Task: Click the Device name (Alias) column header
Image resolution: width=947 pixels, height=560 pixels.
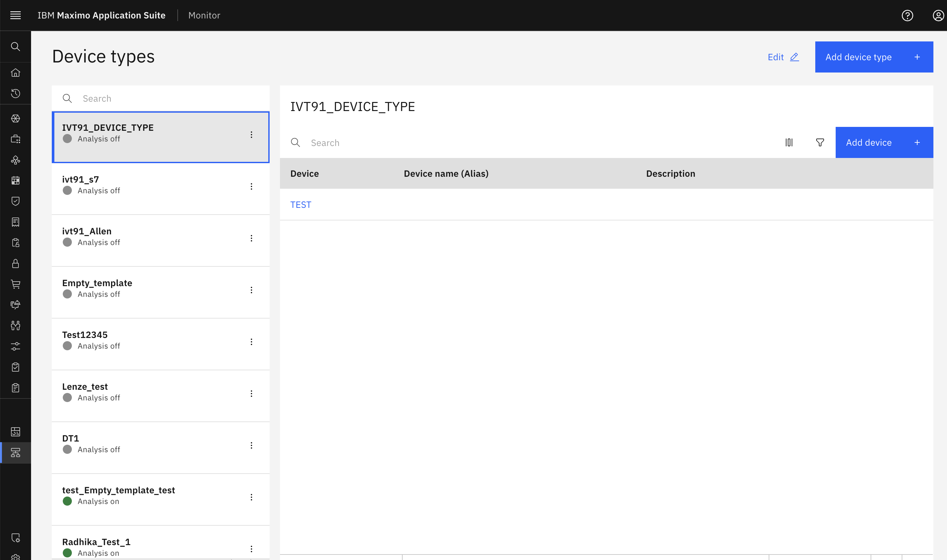Action: (x=446, y=174)
